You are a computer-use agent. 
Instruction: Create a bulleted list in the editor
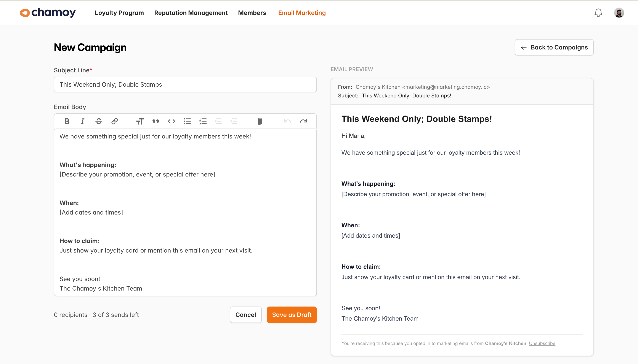187,121
